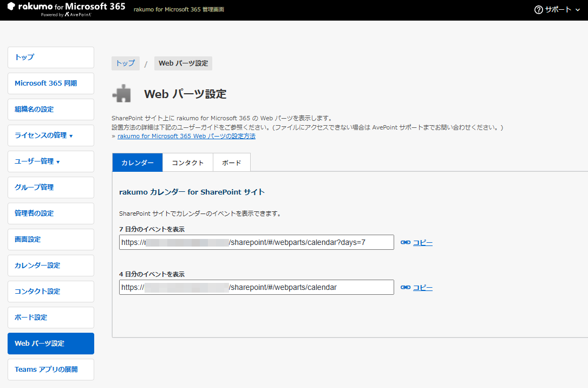Click the Web パーツ puzzle piece icon
This screenshot has height=388, width=588.
coord(122,94)
